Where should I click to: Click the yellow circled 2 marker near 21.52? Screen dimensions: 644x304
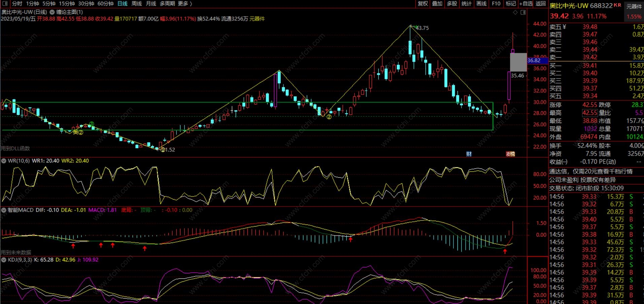point(163,150)
